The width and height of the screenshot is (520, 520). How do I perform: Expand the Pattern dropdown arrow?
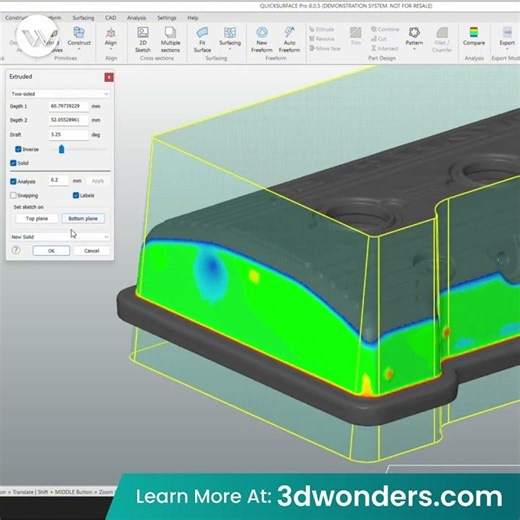point(414,49)
